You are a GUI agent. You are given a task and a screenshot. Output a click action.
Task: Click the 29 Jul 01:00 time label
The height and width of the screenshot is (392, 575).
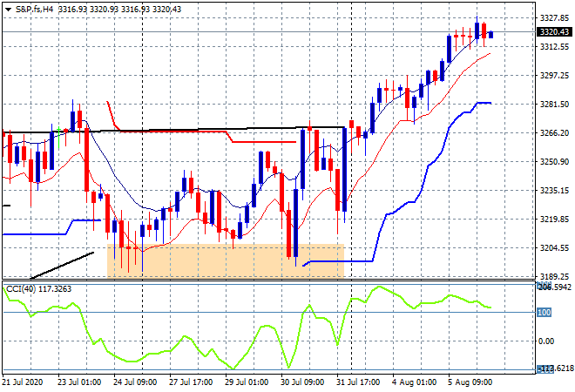coord(247,382)
